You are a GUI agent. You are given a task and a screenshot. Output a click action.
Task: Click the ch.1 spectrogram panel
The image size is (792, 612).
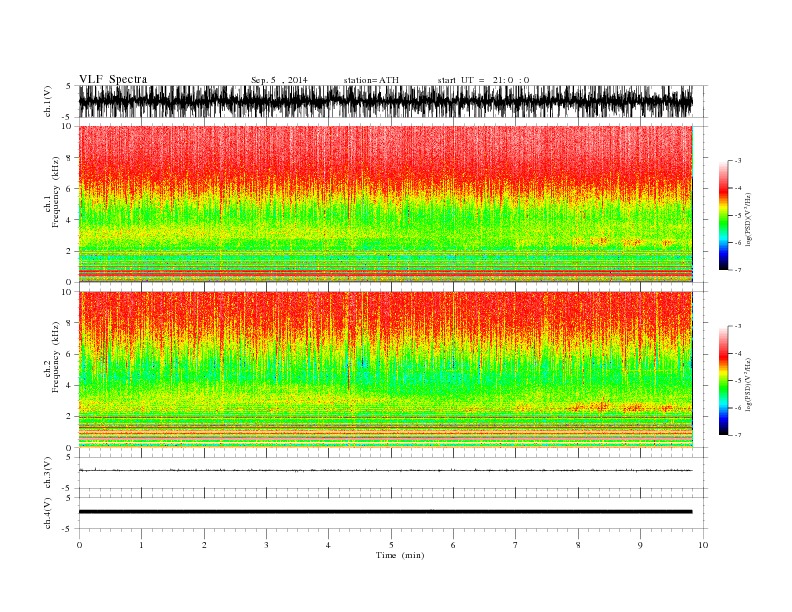(x=385, y=204)
